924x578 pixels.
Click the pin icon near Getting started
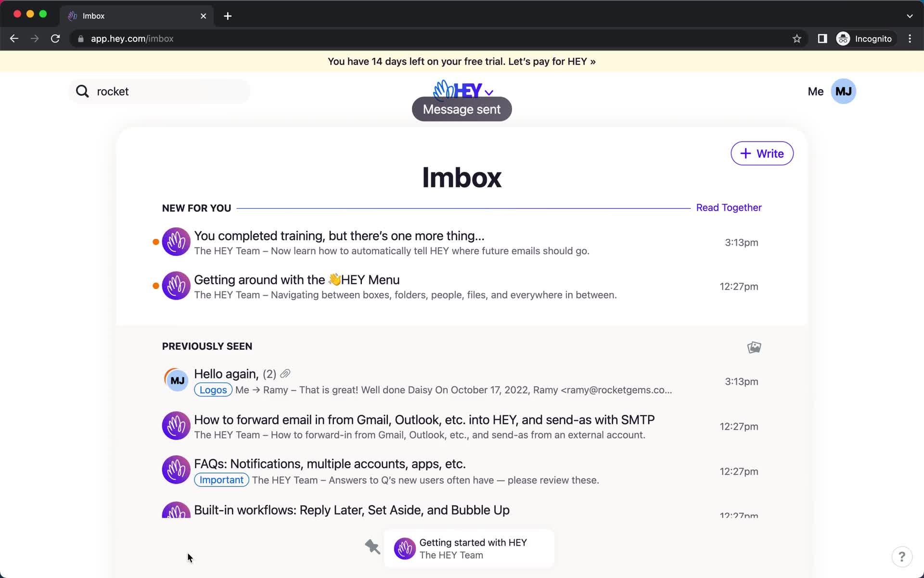[x=372, y=547]
